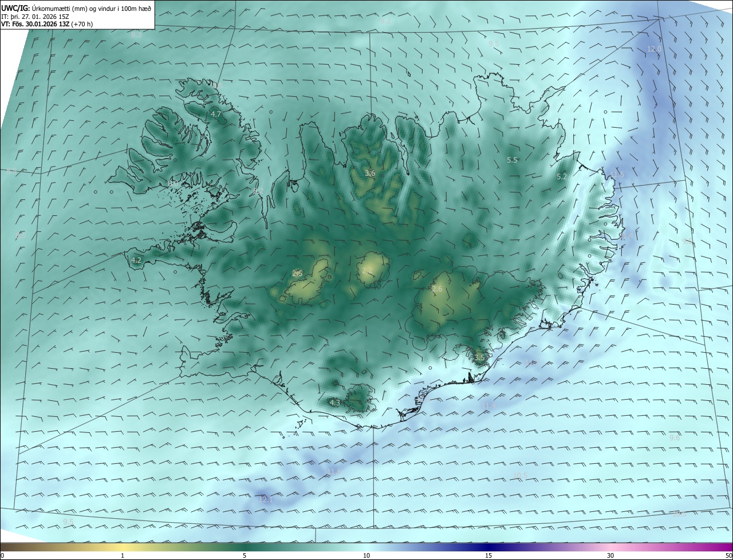This screenshot has width=733, height=560.
Task: Click the 5.2 value label on the map
Action: click(x=562, y=177)
